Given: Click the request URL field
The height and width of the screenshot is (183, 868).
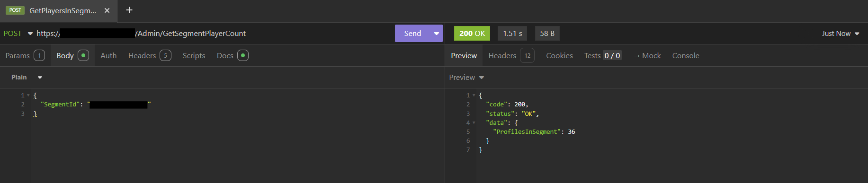Looking at the screenshot, I should coord(213,34).
